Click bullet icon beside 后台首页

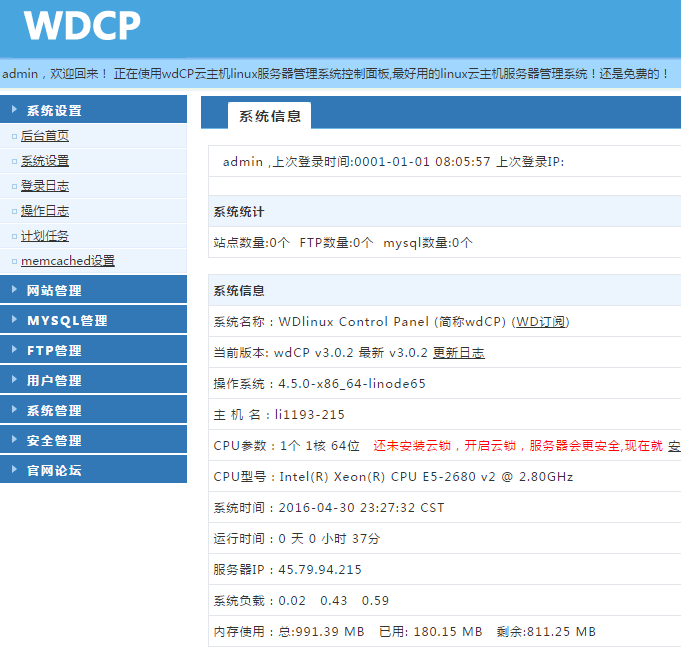tap(14, 137)
